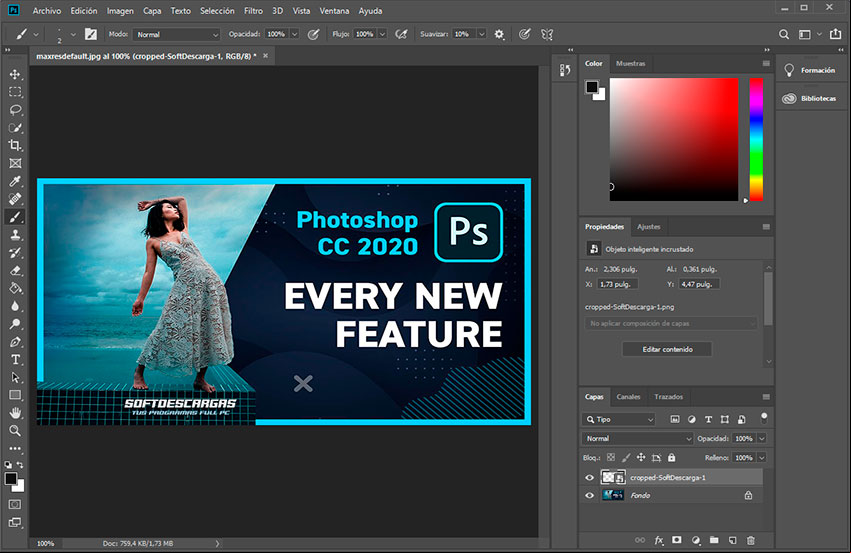Open the Tipo layer filter dropdown
The height and width of the screenshot is (553, 851).
tap(619, 419)
